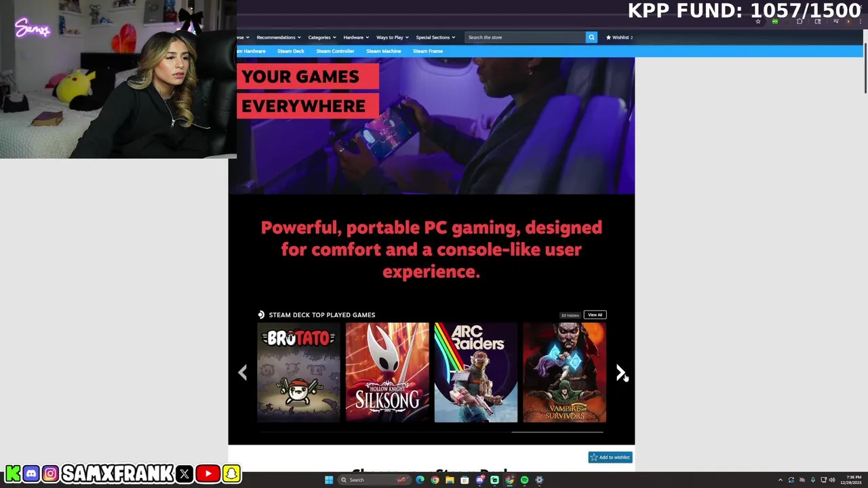Switch to Steam Frame tab
The image size is (868, 488).
point(428,51)
